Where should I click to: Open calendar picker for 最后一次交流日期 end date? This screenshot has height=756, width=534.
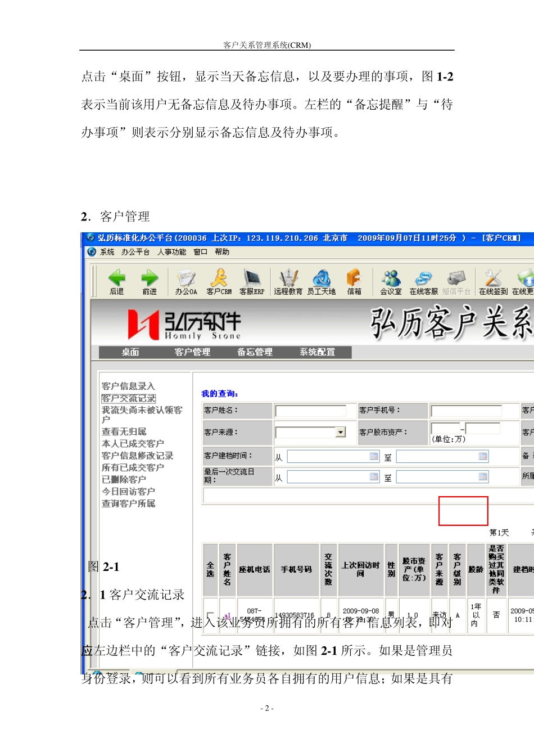click(x=483, y=476)
